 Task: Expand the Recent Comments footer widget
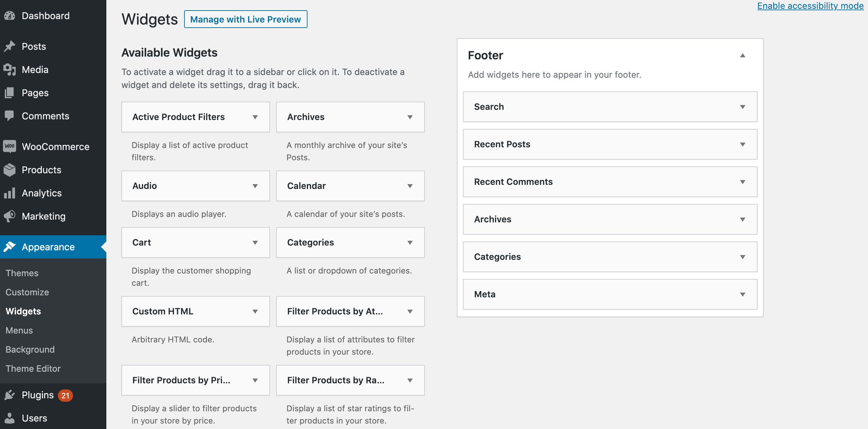(742, 182)
